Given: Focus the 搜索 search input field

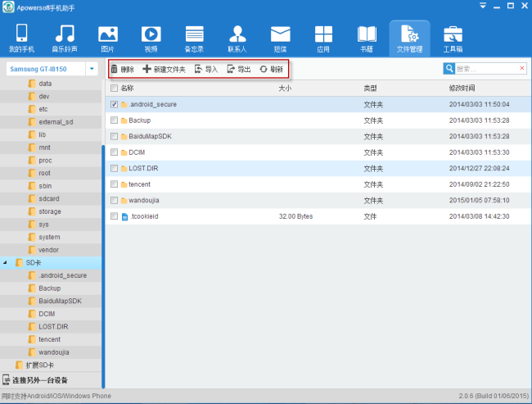Looking at the screenshot, I should coord(486,69).
